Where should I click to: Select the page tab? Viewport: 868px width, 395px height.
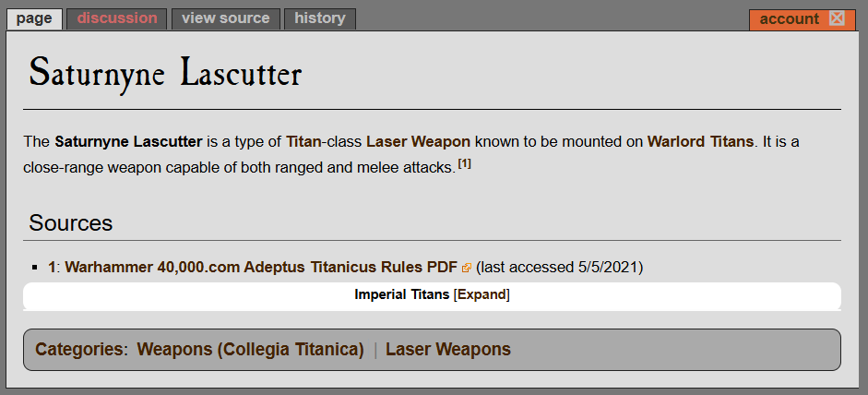point(34,18)
